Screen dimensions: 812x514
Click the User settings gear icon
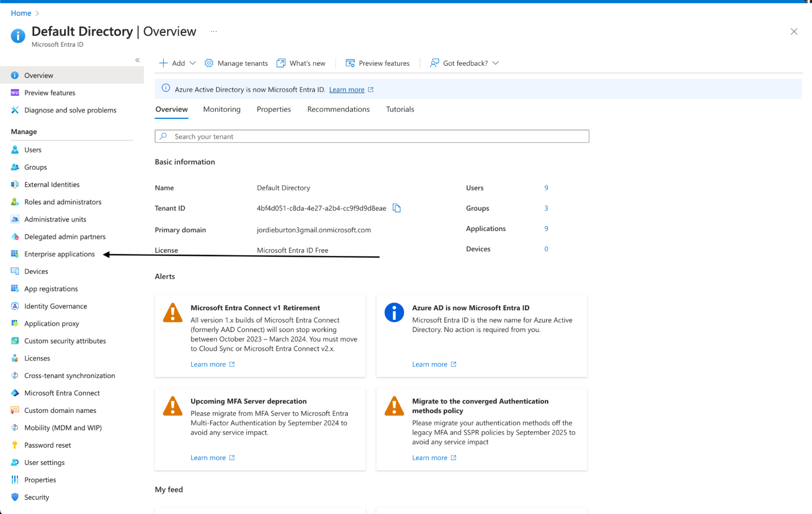click(15, 462)
